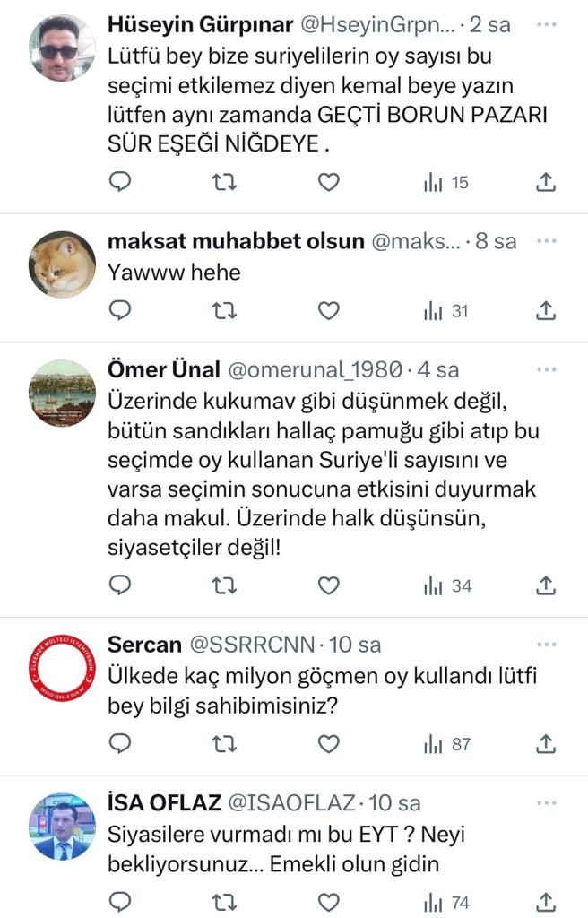Reply to İSA OFLAZ's EYT tweet
This screenshot has width=588, height=918.
tap(120, 901)
